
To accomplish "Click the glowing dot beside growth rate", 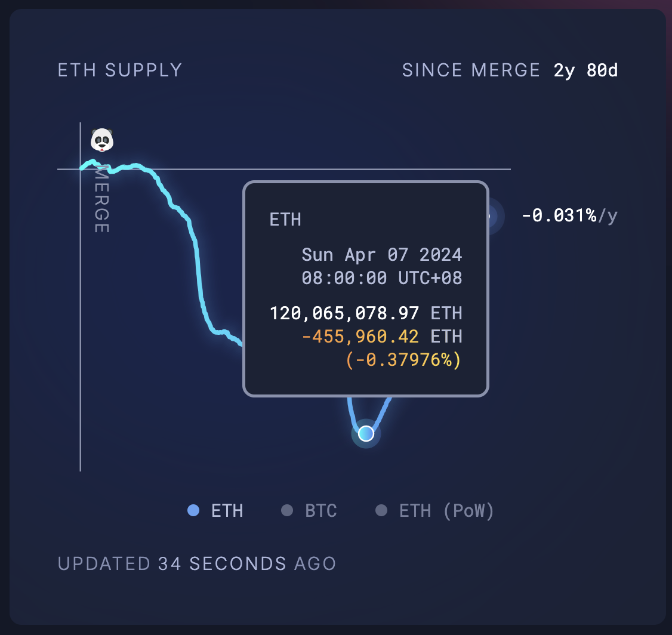I will [491, 216].
